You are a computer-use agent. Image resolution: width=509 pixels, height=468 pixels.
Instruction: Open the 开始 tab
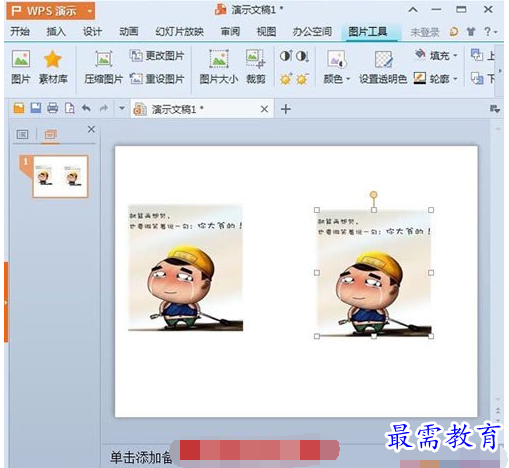click(20, 32)
